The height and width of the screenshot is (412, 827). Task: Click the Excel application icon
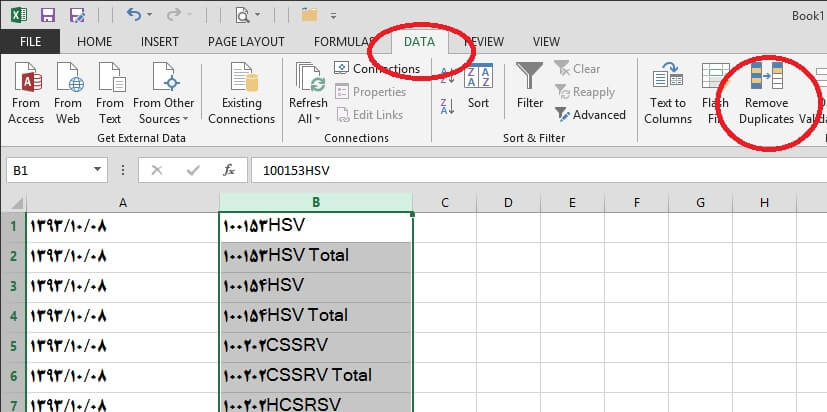19,15
